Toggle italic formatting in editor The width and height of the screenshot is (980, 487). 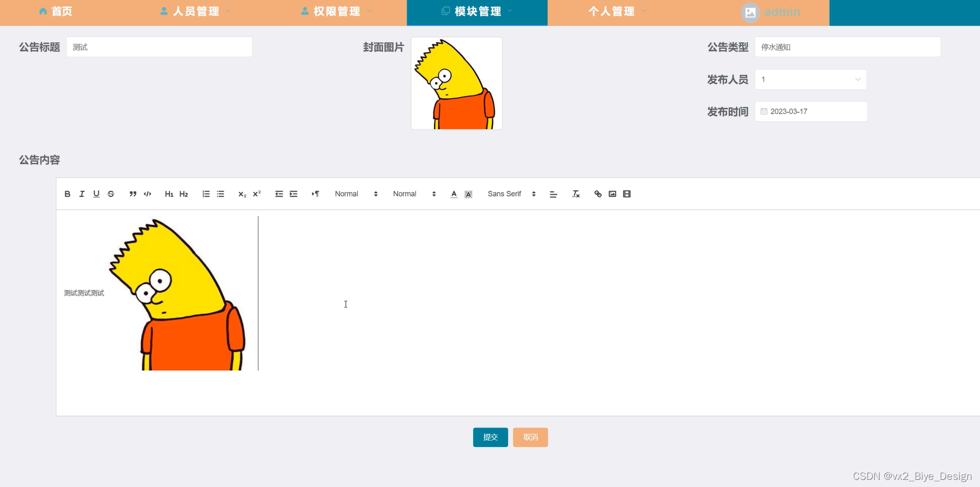click(x=82, y=194)
